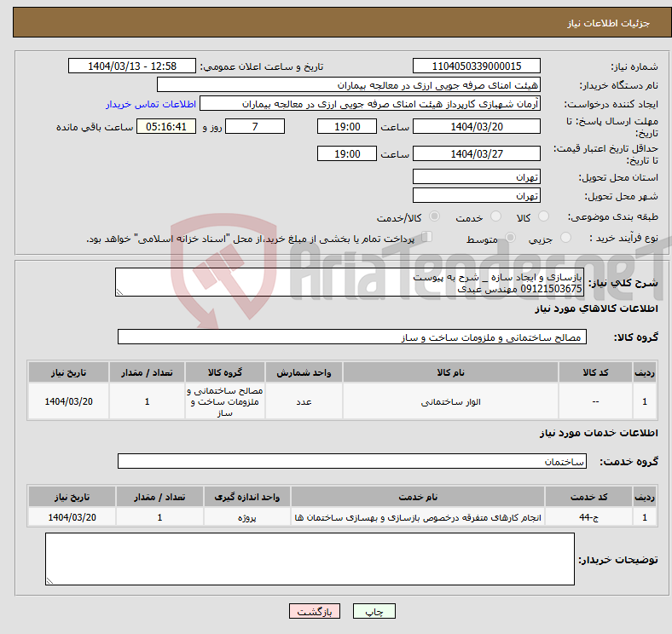This screenshot has width=672, height=634.
Task: Click announcement date field 1404/03/13 - 12:58
Action: coord(132,66)
